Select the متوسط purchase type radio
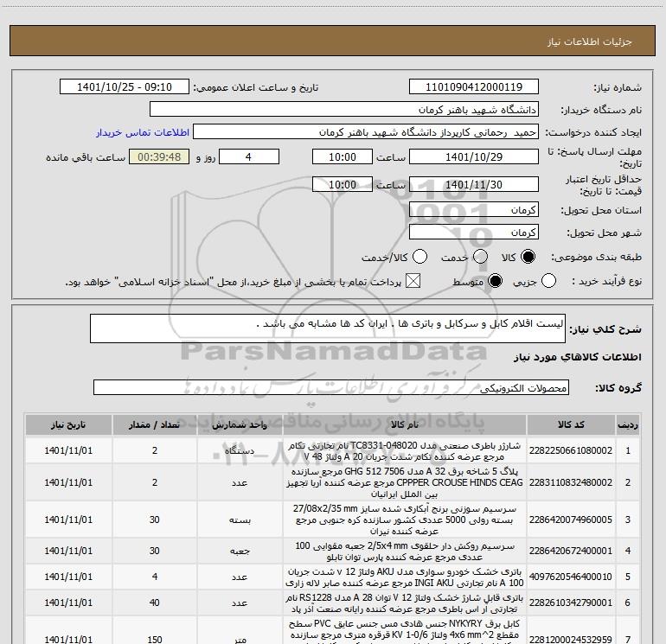Screen dimensions: 666x644 (x=495, y=281)
